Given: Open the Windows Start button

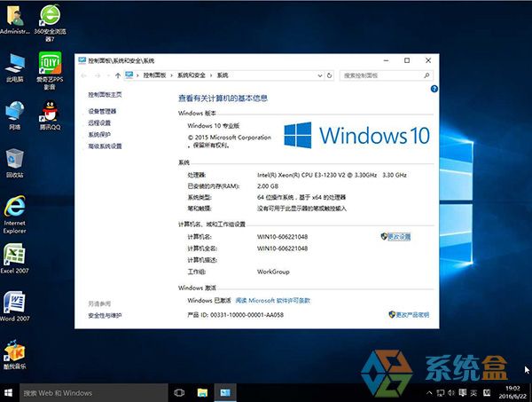Looking at the screenshot, I should pos(9,393).
